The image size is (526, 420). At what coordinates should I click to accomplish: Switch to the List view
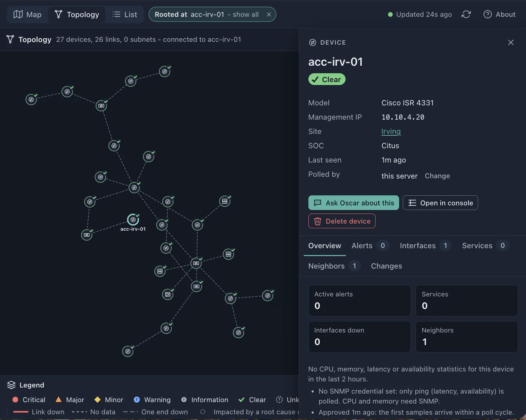[x=125, y=15]
